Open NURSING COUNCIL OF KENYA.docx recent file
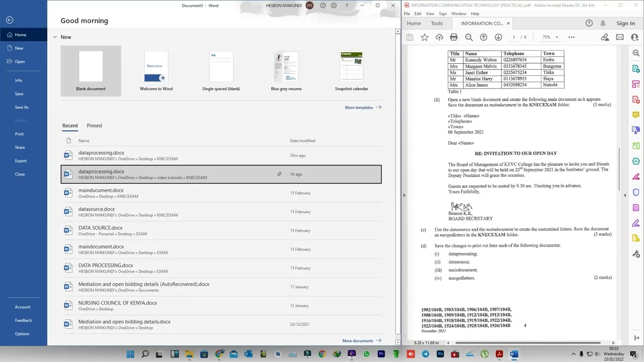This screenshot has height=362, width=644. pyautogui.click(x=221, y=306)
